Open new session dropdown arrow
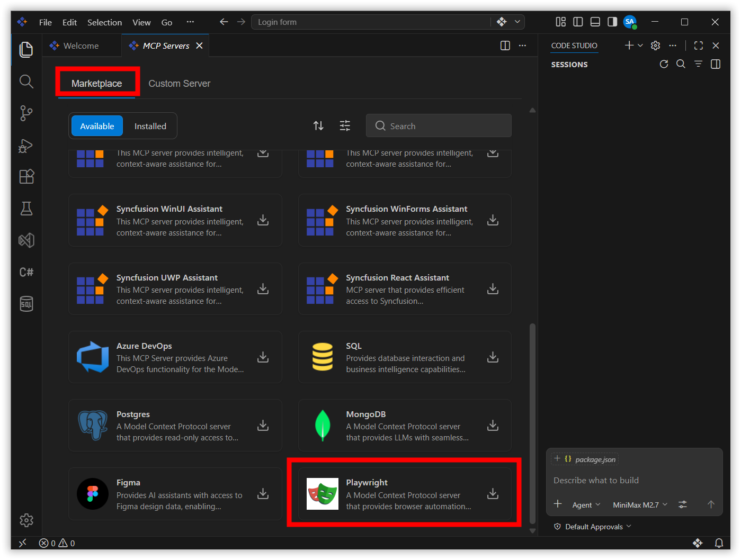The height and width of the screenshot is (560, 741). [640, 46]
